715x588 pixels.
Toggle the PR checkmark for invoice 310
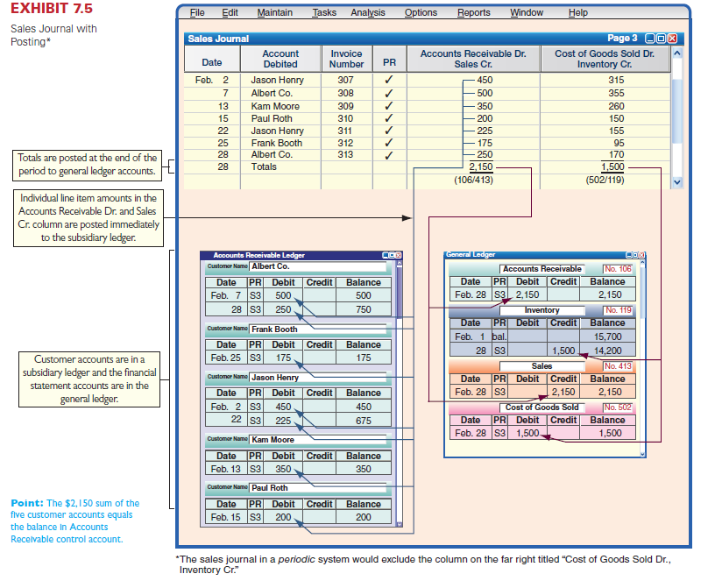pyautogui.click(x=389, y=118)
